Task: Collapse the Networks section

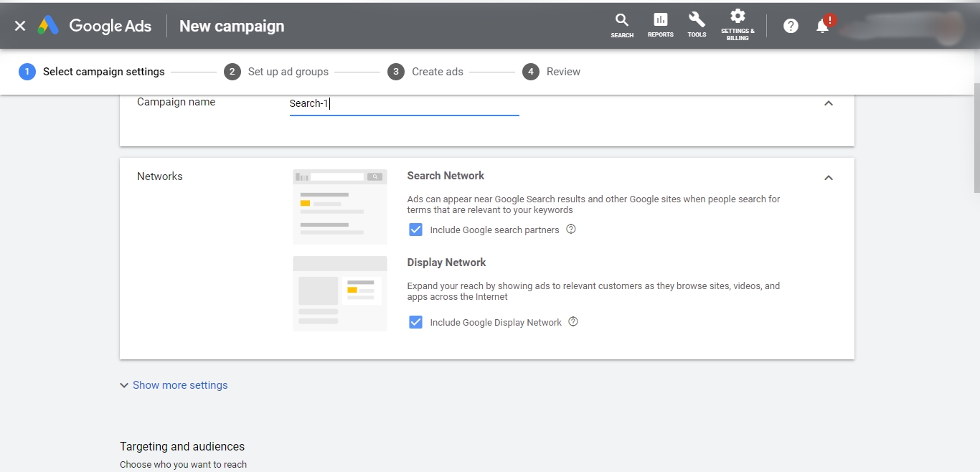Action: click(829, 178)
